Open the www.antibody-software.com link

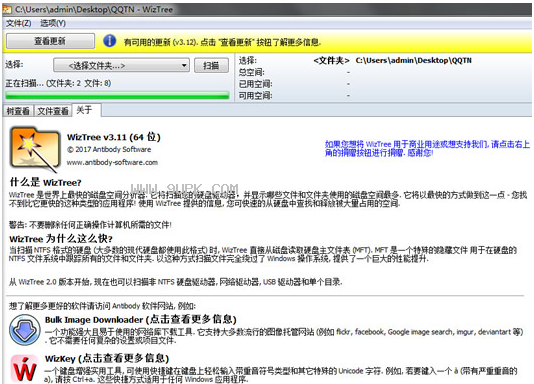click(112, 162)
